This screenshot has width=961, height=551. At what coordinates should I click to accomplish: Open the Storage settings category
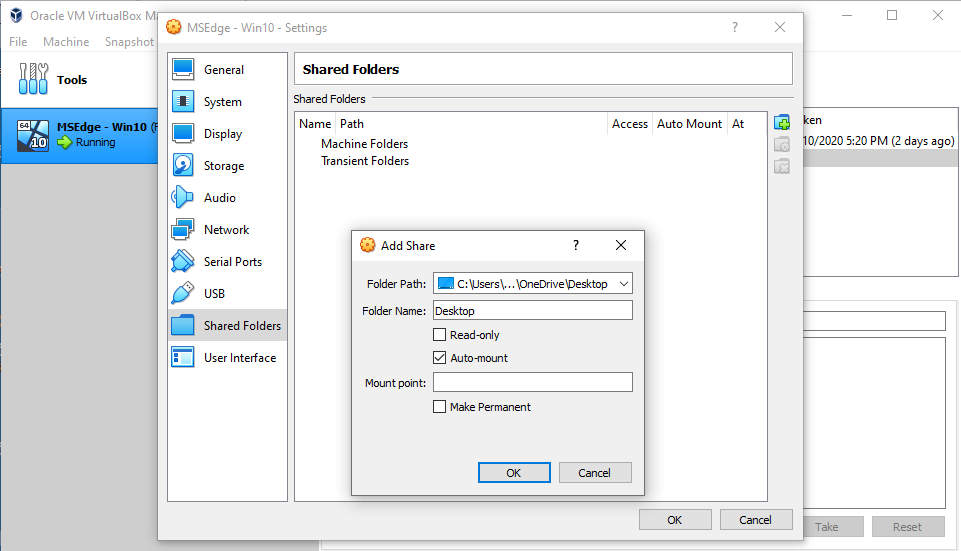pyautogui.click(x=227, y=165)
